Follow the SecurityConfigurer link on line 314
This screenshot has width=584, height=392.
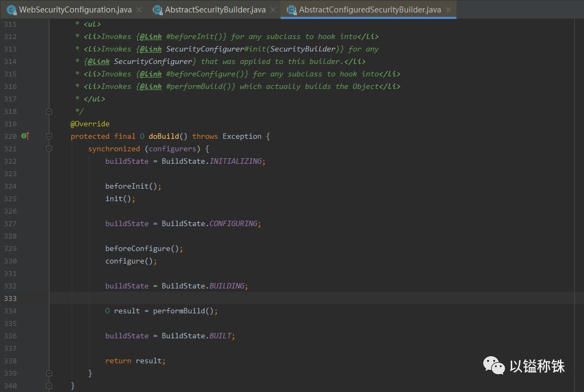point(153,61)
